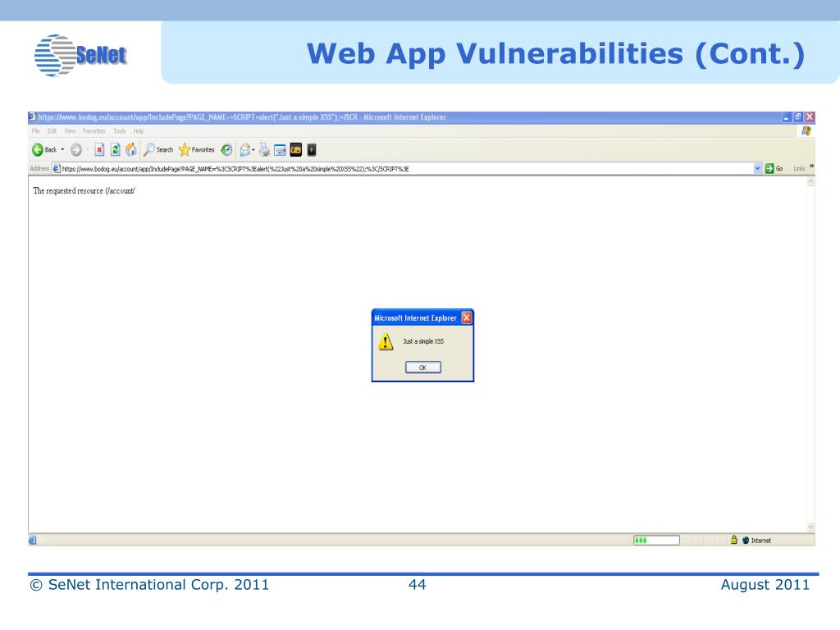Open the Favorites menu
Screen dimensions: 840x630
click(x=94, y=131)
